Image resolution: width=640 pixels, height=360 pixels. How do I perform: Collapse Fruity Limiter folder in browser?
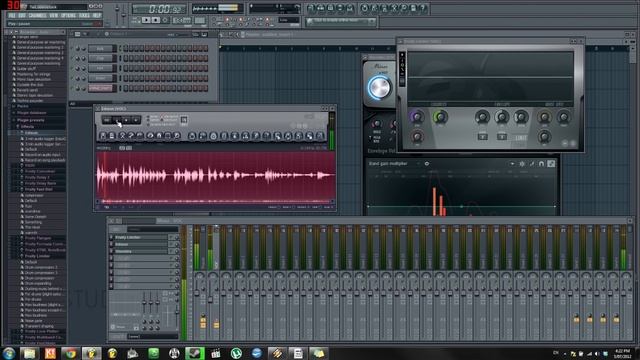(x=37, y=256)
